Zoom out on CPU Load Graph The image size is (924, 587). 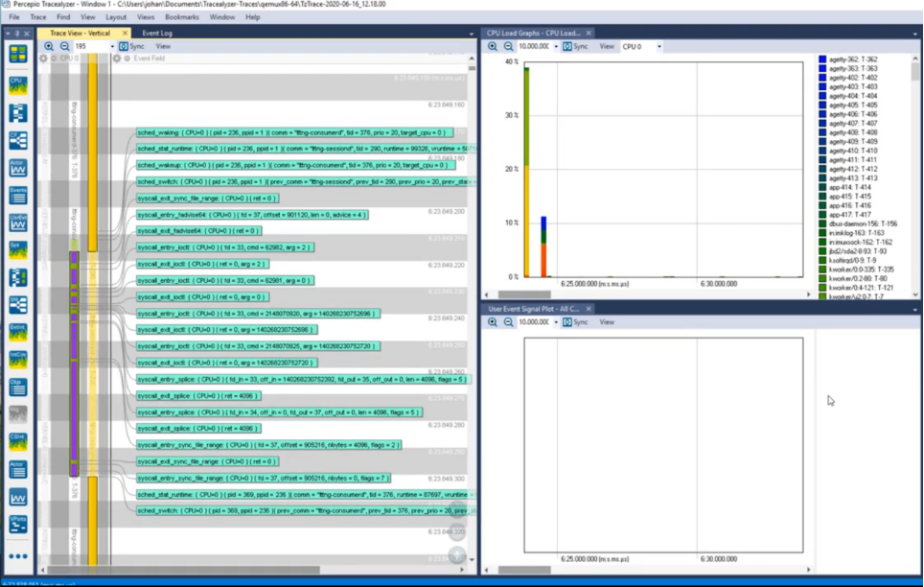coord(508,46)
